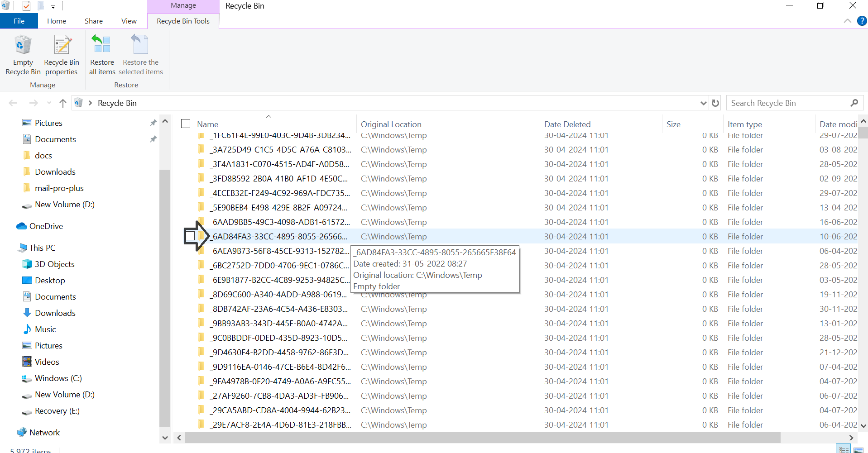Switch to details view icon
This screenshot has width=868, height=453.
(x=844, y=449)
